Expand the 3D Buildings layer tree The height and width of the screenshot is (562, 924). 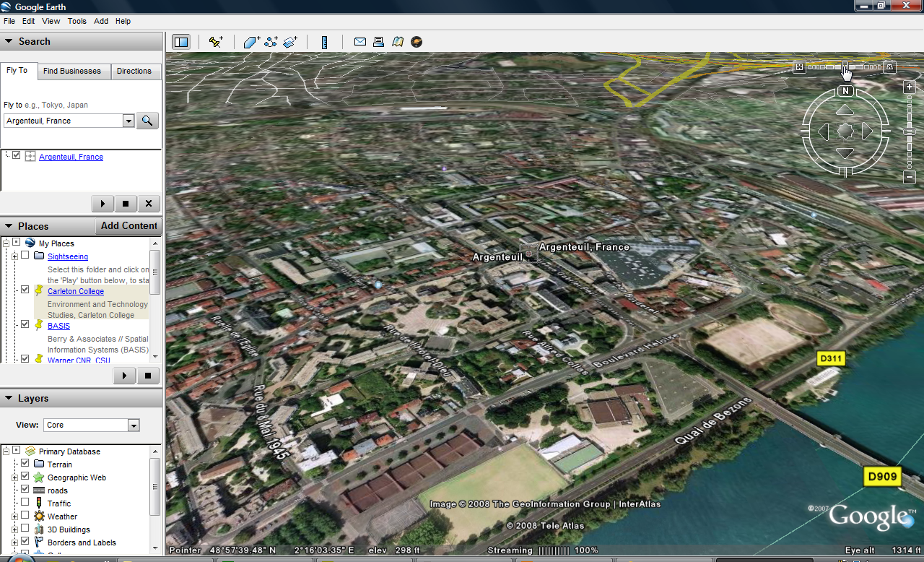tap(14, 529)
